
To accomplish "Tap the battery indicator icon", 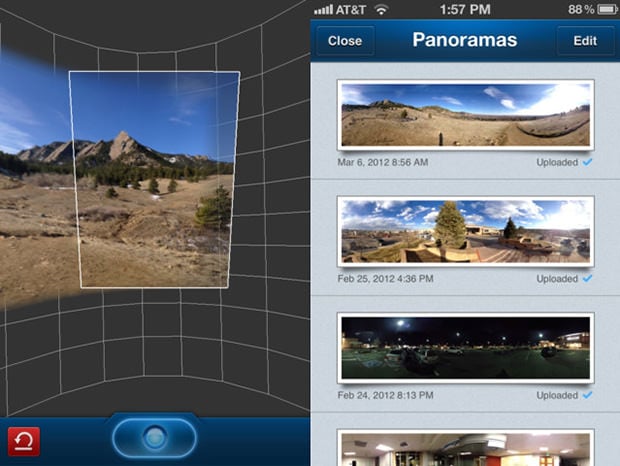I will [x=607, y=9].
